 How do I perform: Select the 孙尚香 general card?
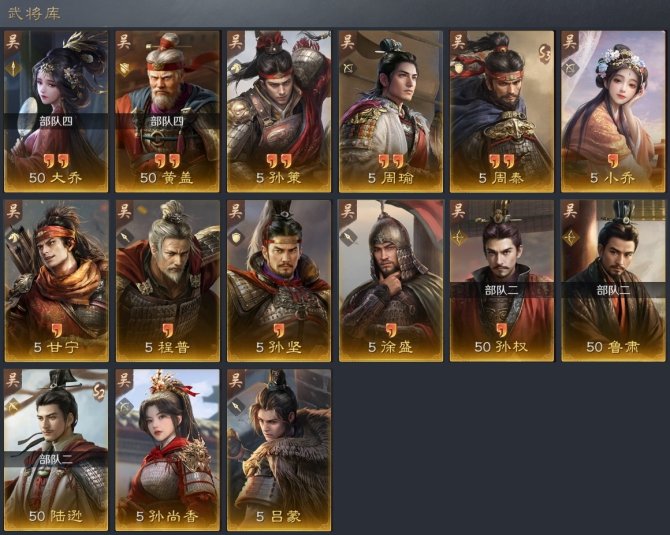(168, 450)
